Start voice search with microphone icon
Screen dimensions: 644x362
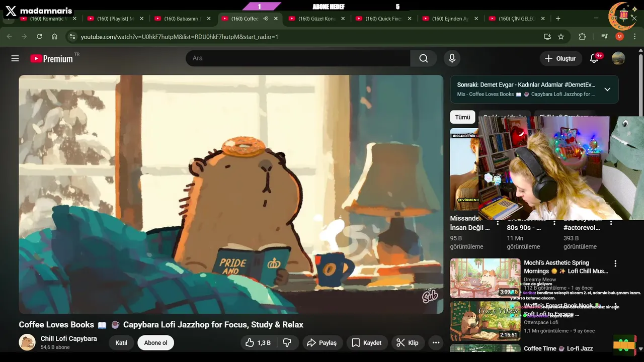452,58
